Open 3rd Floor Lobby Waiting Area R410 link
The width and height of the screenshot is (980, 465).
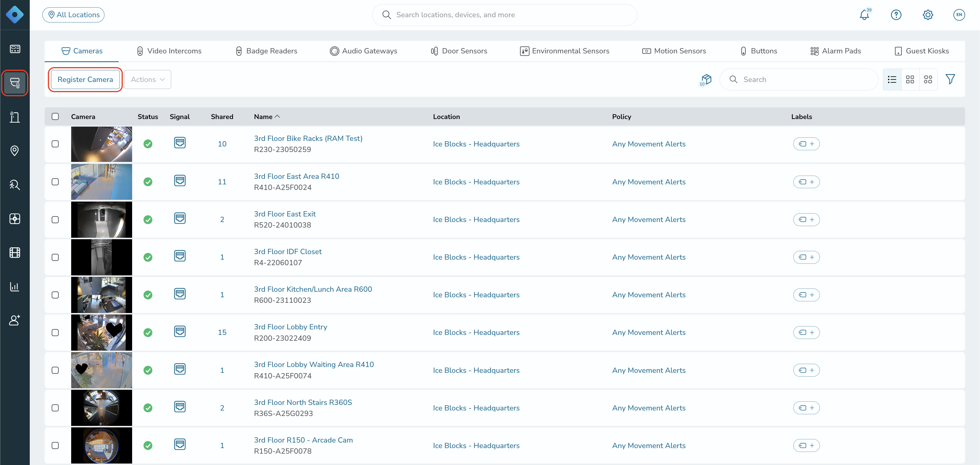(314, 365)
